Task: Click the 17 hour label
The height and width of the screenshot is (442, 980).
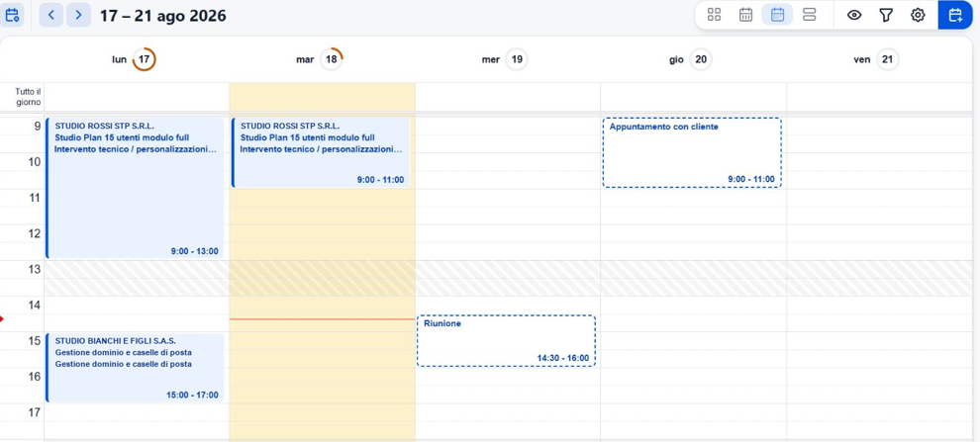Action: pyautogui.click(x=34, y=412)
